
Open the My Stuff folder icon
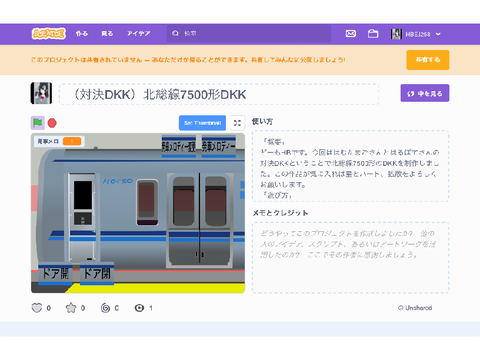[373, 34]
